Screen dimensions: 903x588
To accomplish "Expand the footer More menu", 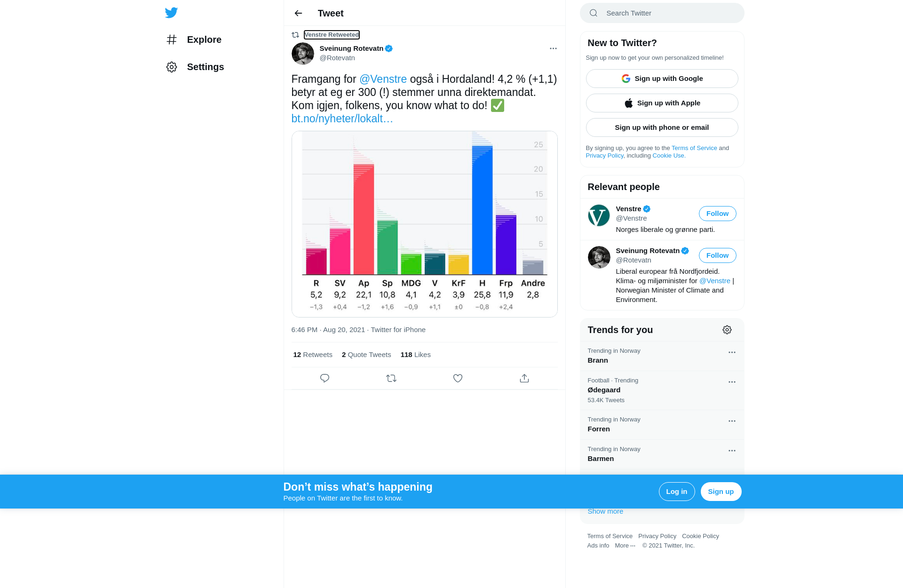I will pyautogui.click(x=625, y=546).
